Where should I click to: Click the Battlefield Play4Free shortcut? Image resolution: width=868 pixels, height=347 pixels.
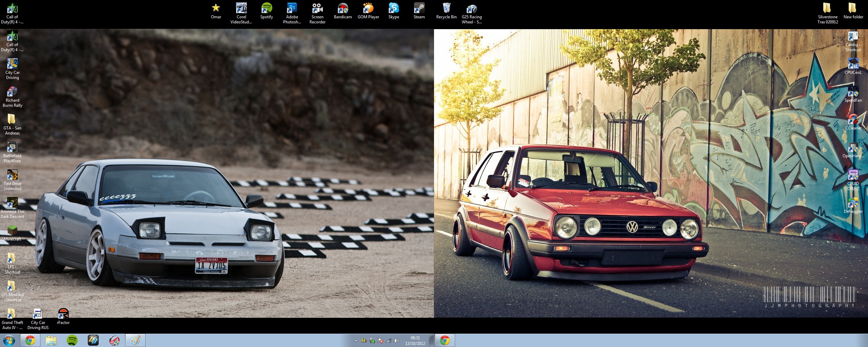pos(12,152)
